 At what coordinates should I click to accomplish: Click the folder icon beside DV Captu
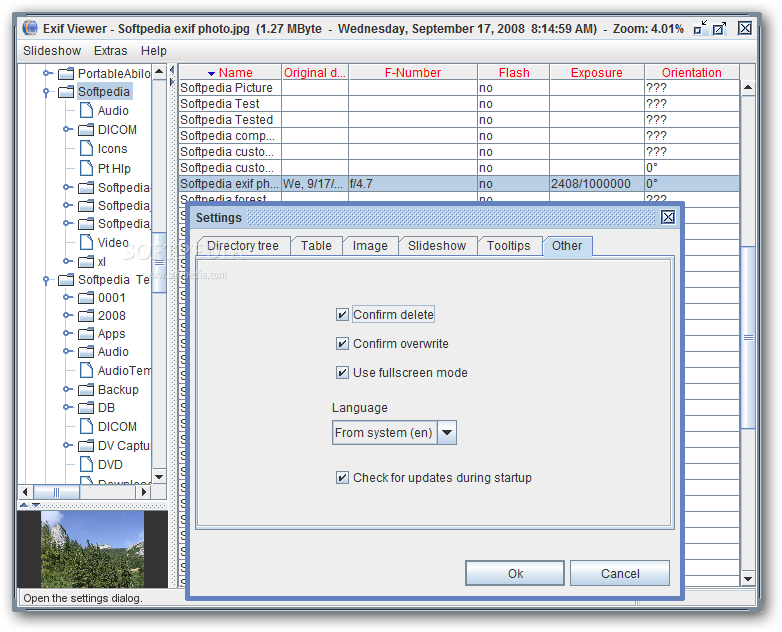pos(86,445)
